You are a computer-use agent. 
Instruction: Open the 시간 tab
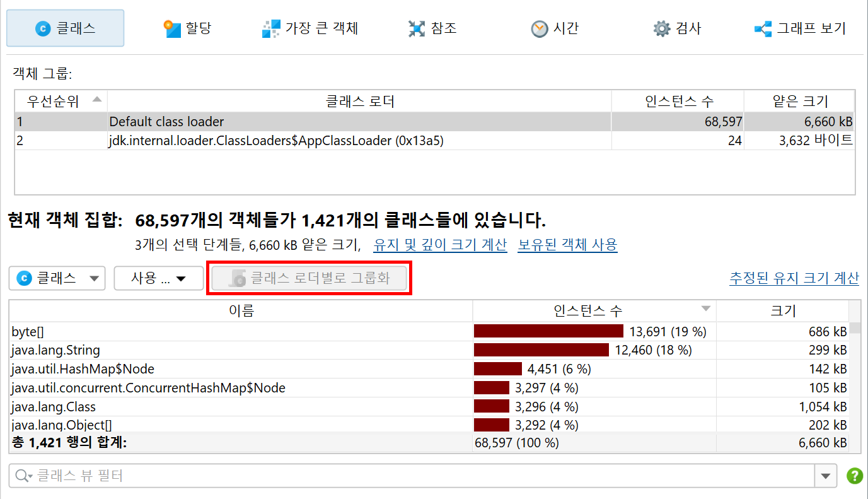coord(555,28)
